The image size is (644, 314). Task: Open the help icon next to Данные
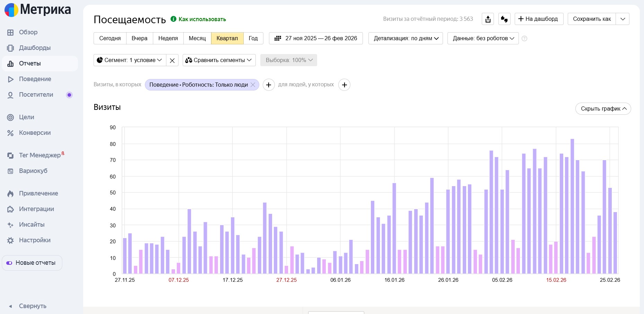click(524, 38)
